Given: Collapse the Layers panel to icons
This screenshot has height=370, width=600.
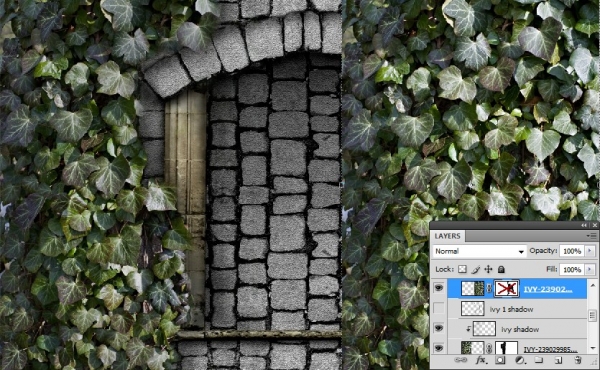Looking at the screenshot, I should [x=584, y=225].
